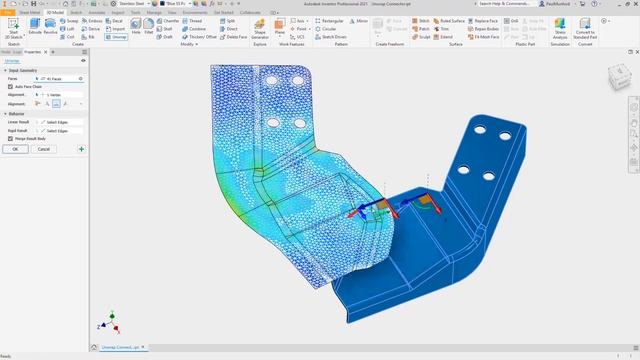Toggle the Auto Face Chain checkbox
Screen dimensions: 640x360
point(10,87)
